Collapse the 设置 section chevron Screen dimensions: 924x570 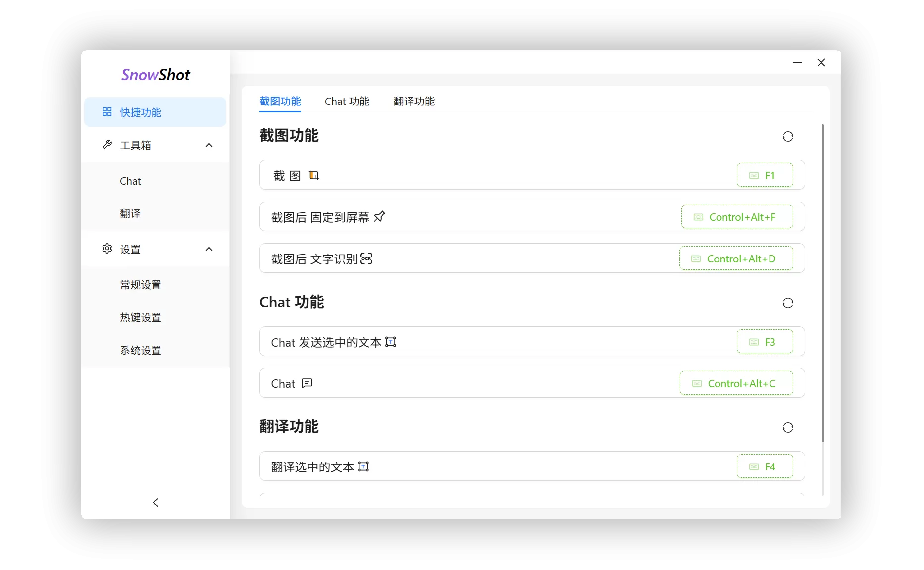pyautogui.click(x=208, y=249)
